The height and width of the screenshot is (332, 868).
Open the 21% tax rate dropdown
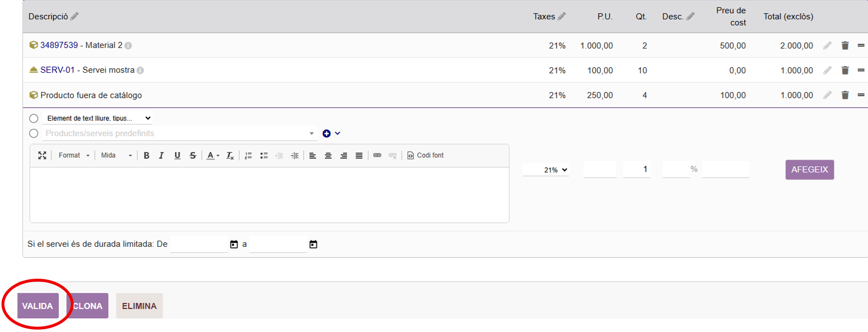[555, 170]
